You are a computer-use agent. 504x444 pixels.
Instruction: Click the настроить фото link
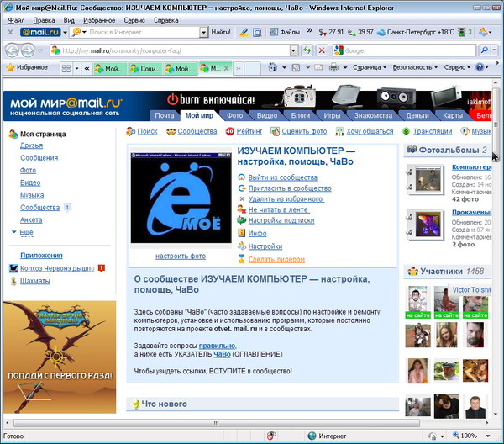coord(181,256)
